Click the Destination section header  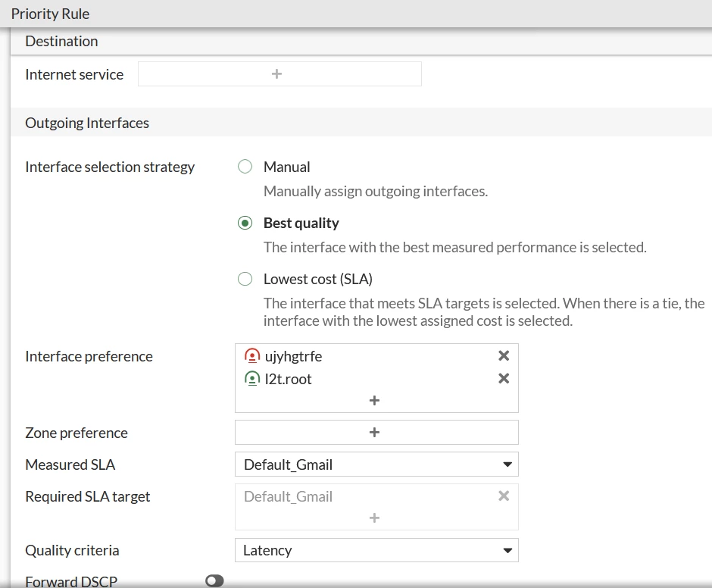pos(62,42)
